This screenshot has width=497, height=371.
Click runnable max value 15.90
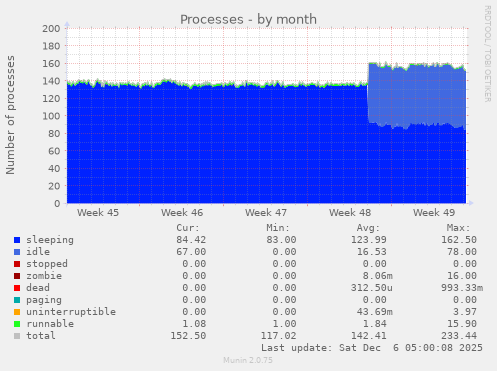point(462,324)
